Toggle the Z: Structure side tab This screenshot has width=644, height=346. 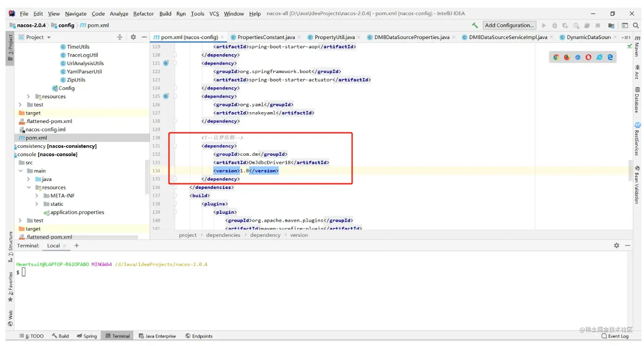10,247
